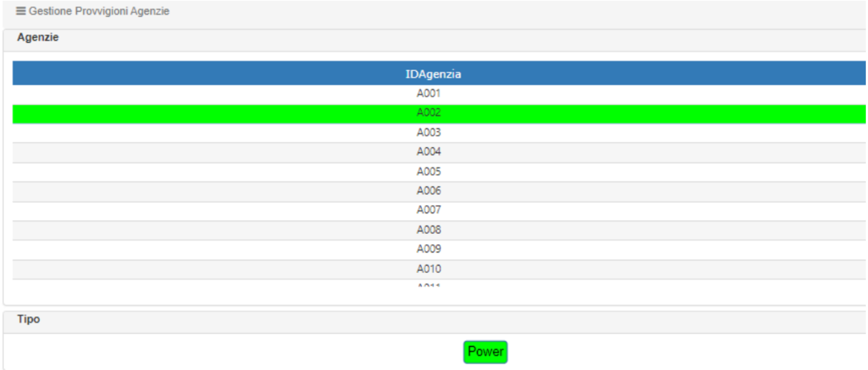This screenshot has height=370, width=868.
Task: Click the Tipo panel heading
Action: 28,320
